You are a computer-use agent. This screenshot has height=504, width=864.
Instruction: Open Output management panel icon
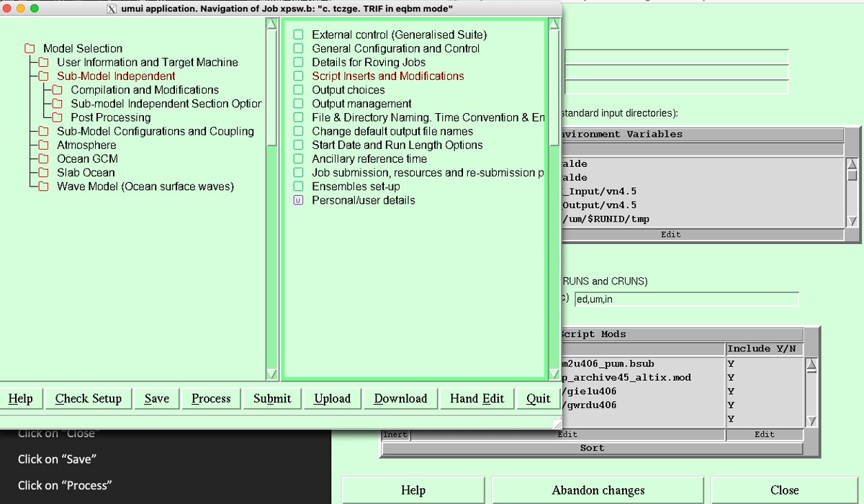(298, 104)
